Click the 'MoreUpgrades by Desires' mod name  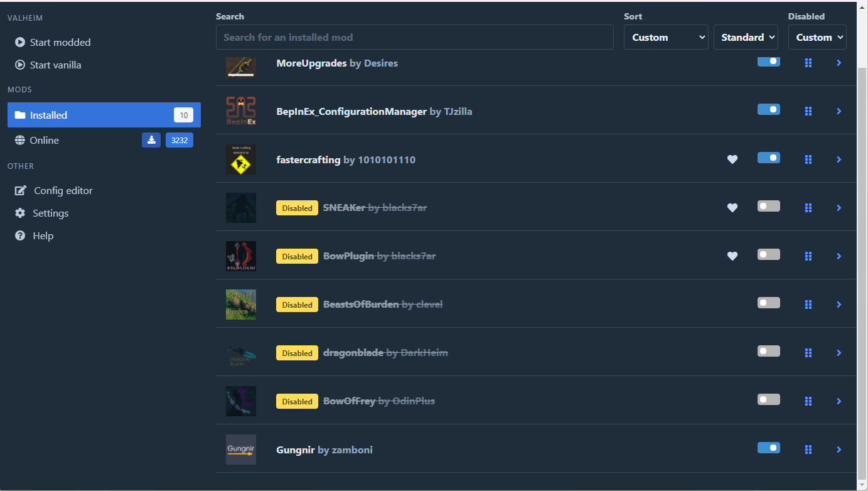pos(337,63)
